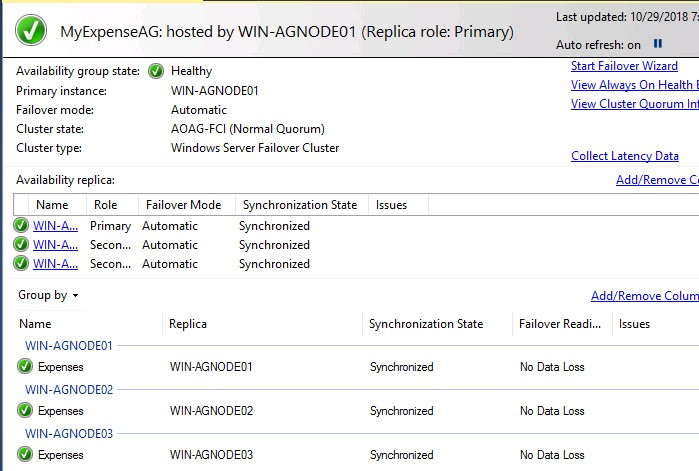Sort databases by the Replica column header

[189, 324]
